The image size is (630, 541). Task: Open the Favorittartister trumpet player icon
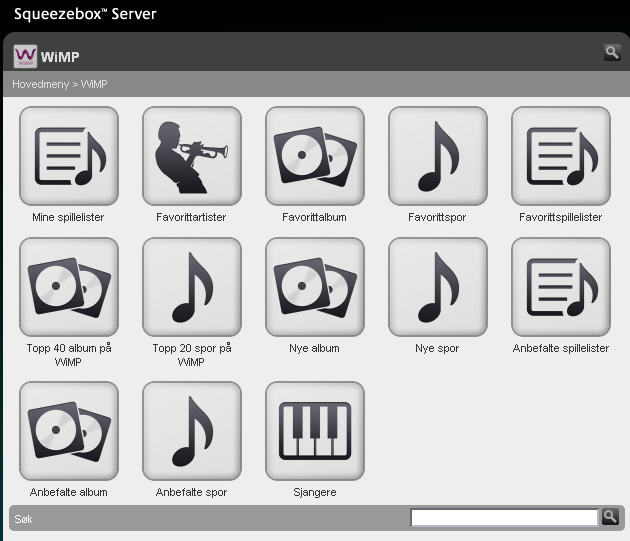tap(192, 156)
